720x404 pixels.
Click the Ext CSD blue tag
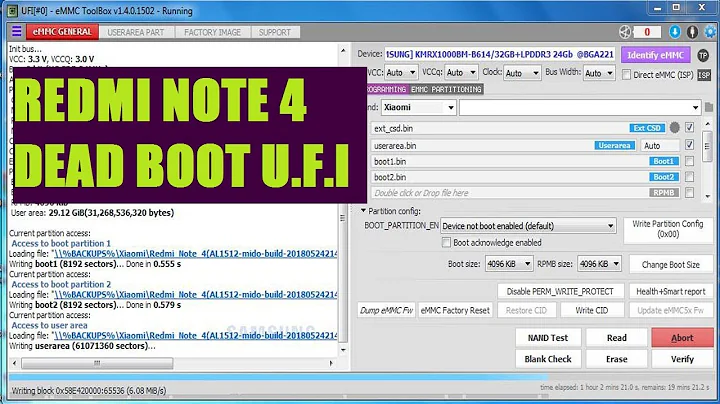(647, 128)
